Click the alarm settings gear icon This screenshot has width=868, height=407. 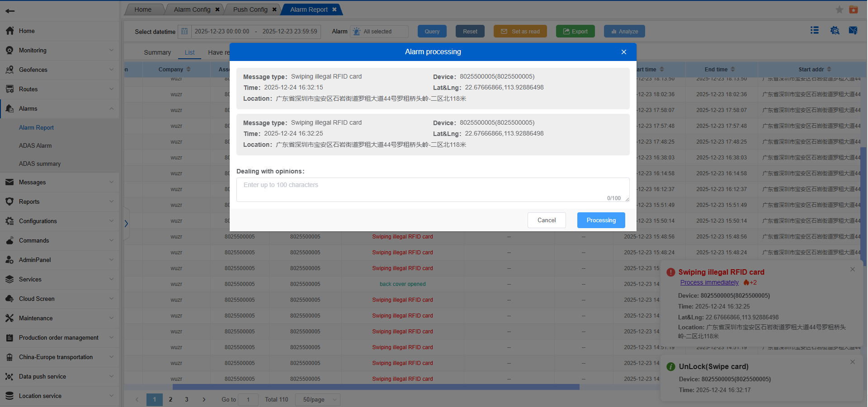(835, 30)
